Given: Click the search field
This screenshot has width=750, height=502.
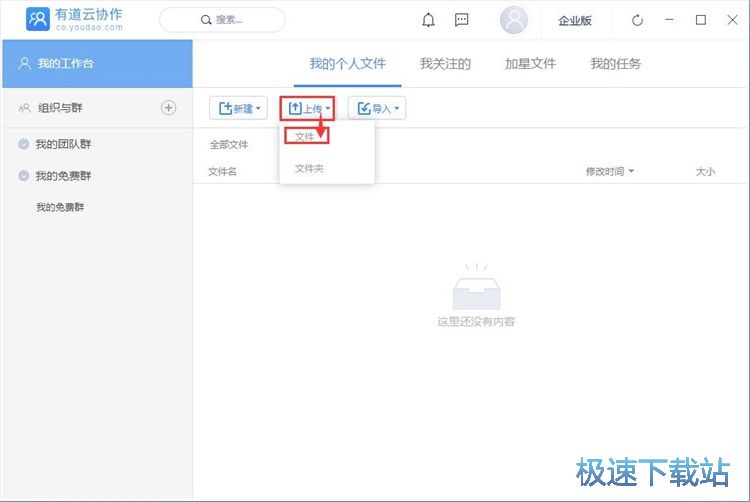Looking at the screenshot, I should click(222, 20).
